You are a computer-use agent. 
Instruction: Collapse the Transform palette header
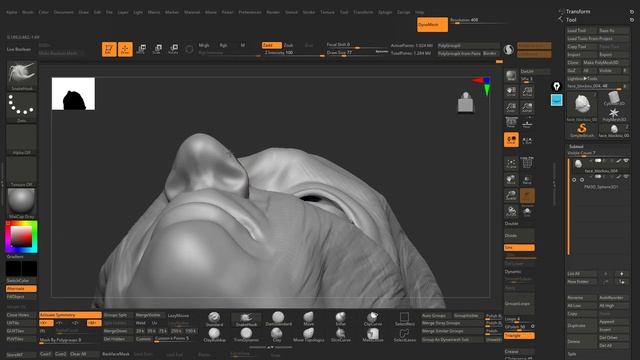coord(578,11)
